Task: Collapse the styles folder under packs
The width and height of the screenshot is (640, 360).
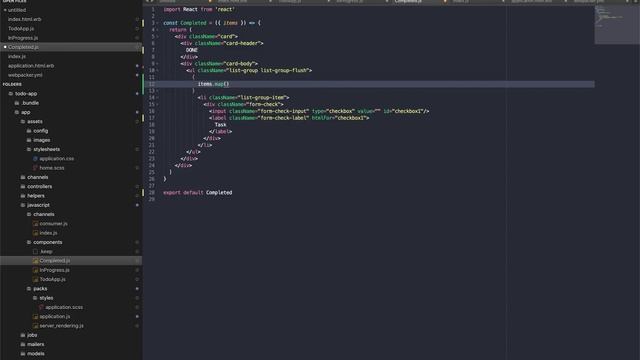Action: click(x=35, y=298)
